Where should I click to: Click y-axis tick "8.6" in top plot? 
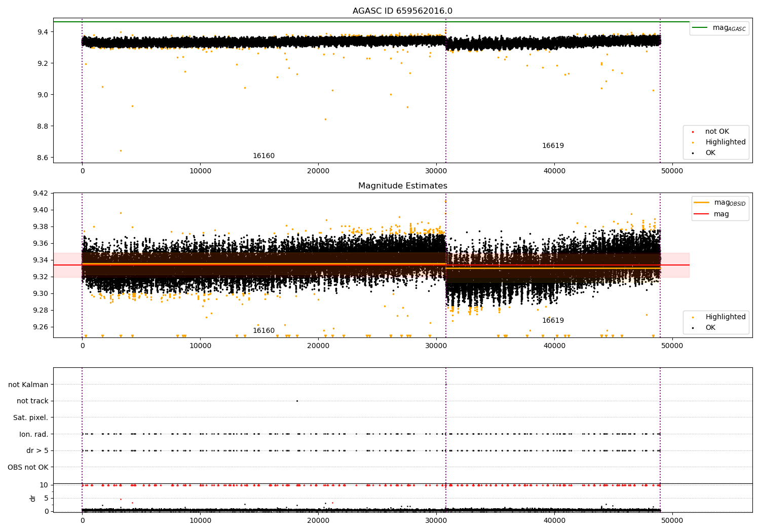pos(43,158)
